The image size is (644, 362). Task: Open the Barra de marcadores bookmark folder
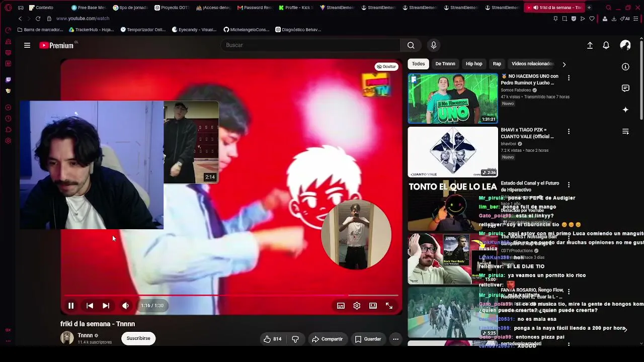tap(40, 30)
